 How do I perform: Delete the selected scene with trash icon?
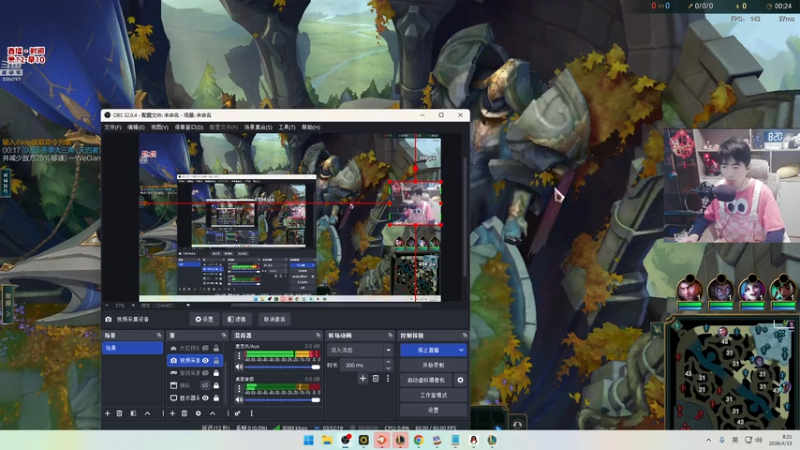pos(119,413)
